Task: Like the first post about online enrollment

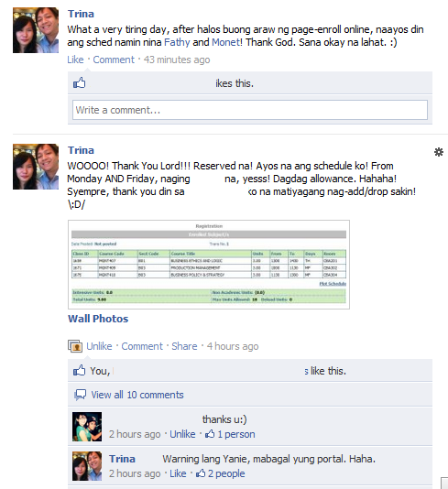Action: 75,60
